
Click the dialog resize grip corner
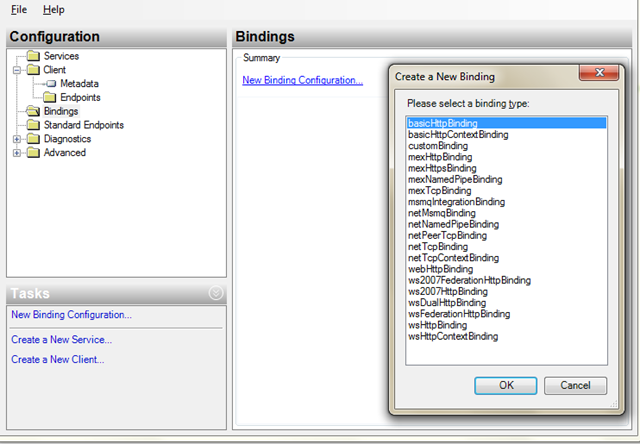point(614,404)
